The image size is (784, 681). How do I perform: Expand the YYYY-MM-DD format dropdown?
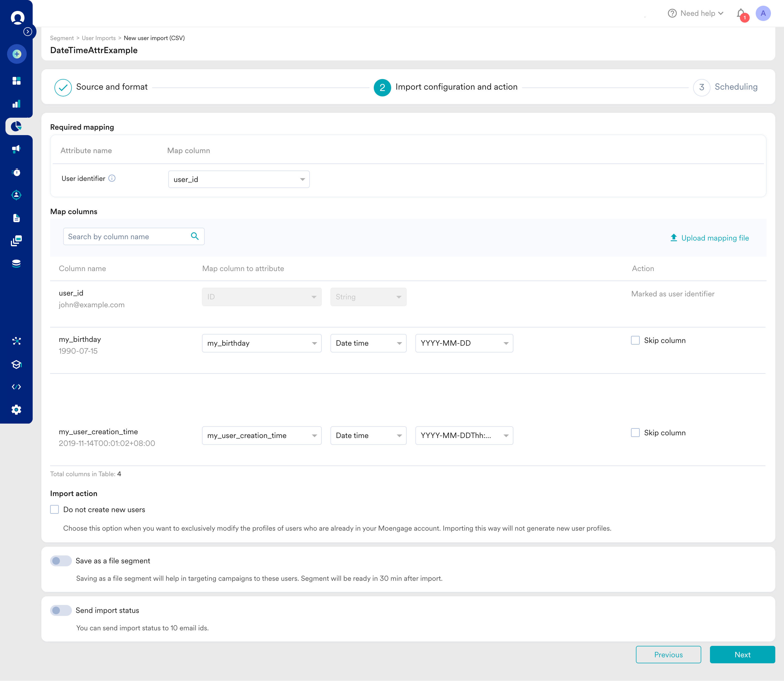464,343
